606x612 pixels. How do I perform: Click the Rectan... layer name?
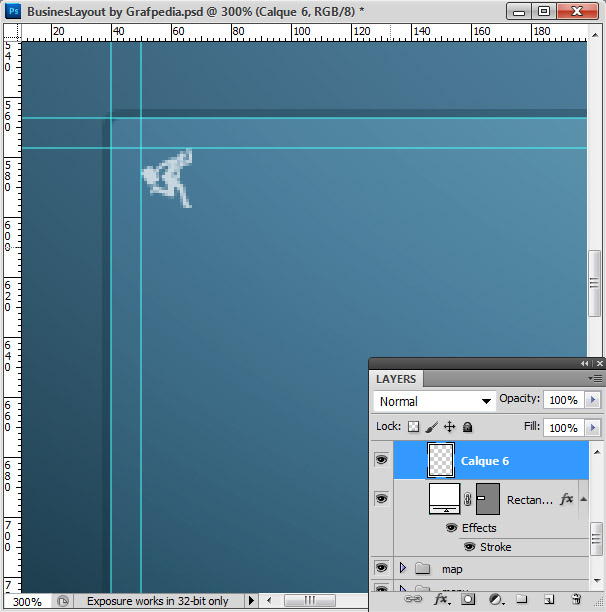point(530,500)
